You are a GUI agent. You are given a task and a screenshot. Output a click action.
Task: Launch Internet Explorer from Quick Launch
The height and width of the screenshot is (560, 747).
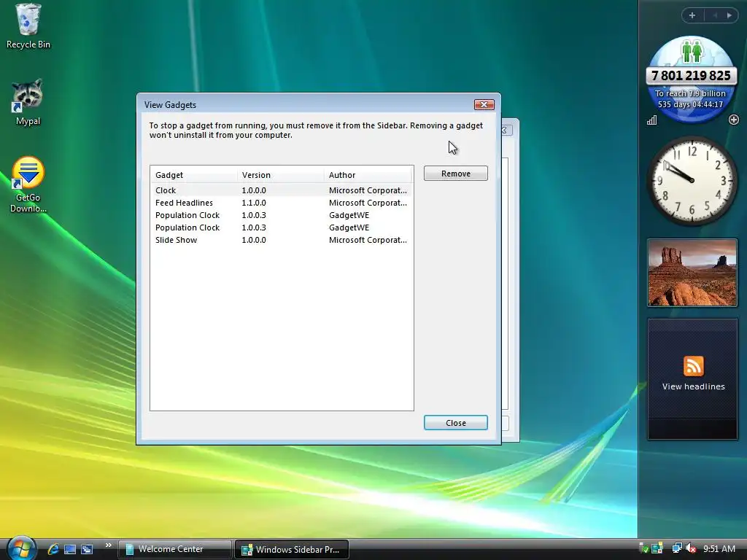click(x=53, y=549)
